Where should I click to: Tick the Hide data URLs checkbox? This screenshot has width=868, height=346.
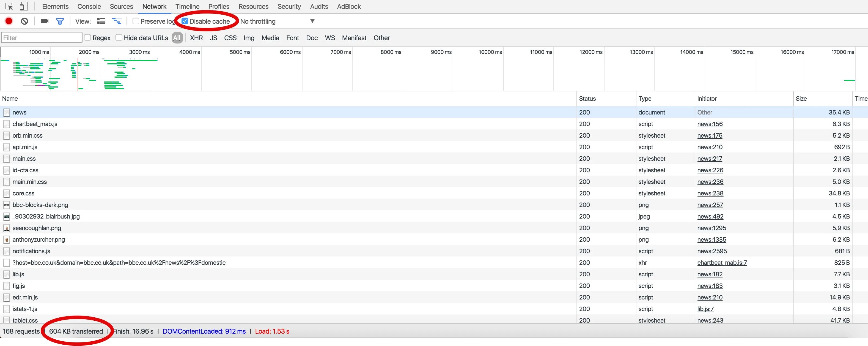coord(119,38)
